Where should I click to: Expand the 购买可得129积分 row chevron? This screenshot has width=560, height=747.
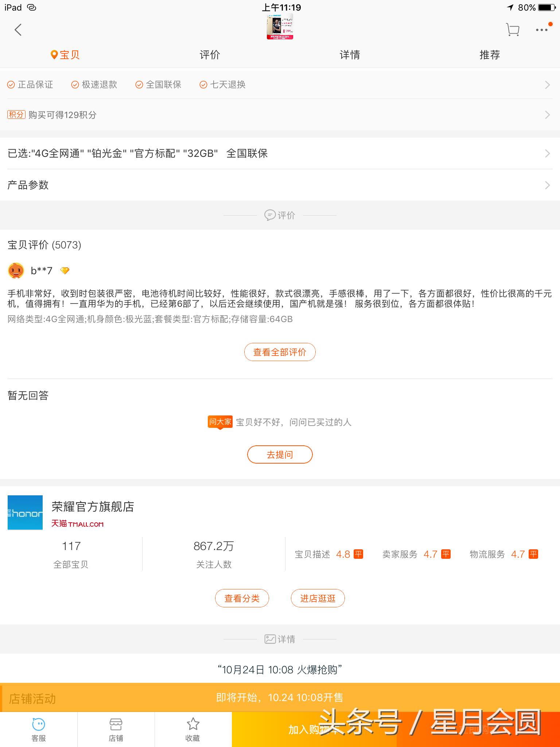[547, 115]
